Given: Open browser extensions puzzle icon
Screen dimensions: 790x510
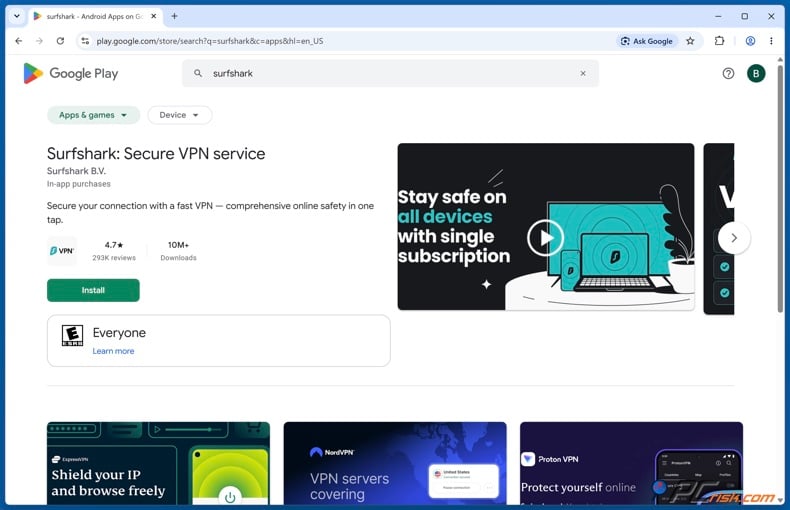Looking at the screenshot, I should pos(719,41).
